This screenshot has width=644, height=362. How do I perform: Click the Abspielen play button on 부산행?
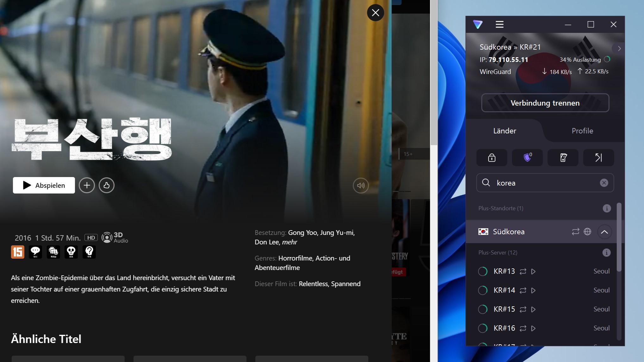click(x=43, y=185)
